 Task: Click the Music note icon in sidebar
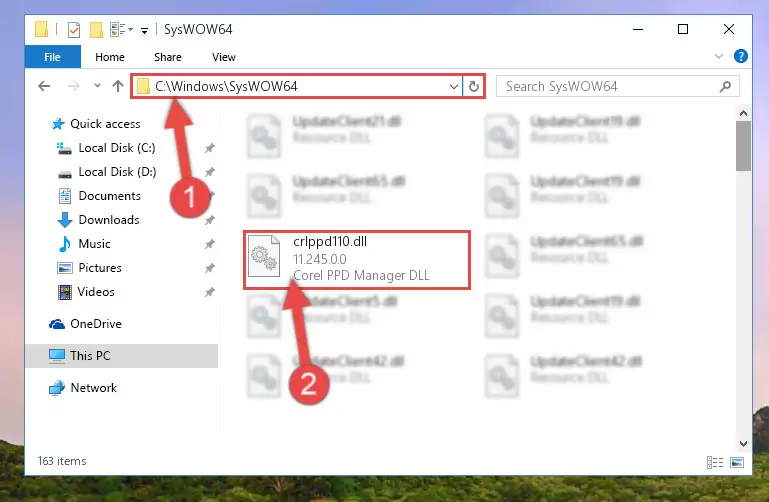[65, 244]
